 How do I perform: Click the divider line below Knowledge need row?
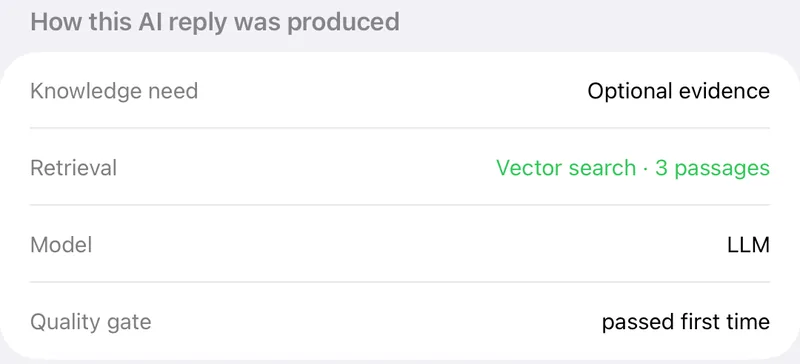coord(399,128)
